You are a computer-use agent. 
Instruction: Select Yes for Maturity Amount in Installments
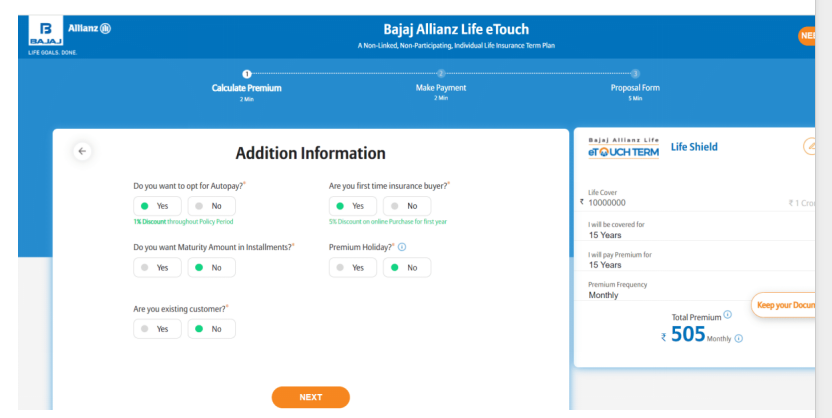(x=157, y=267)
